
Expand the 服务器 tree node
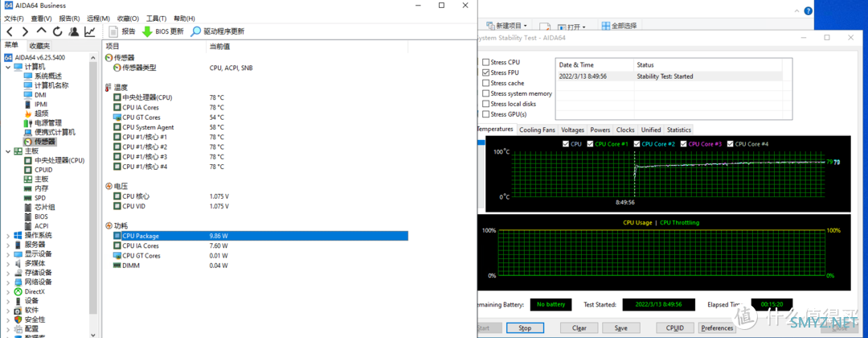coord(8,245)
